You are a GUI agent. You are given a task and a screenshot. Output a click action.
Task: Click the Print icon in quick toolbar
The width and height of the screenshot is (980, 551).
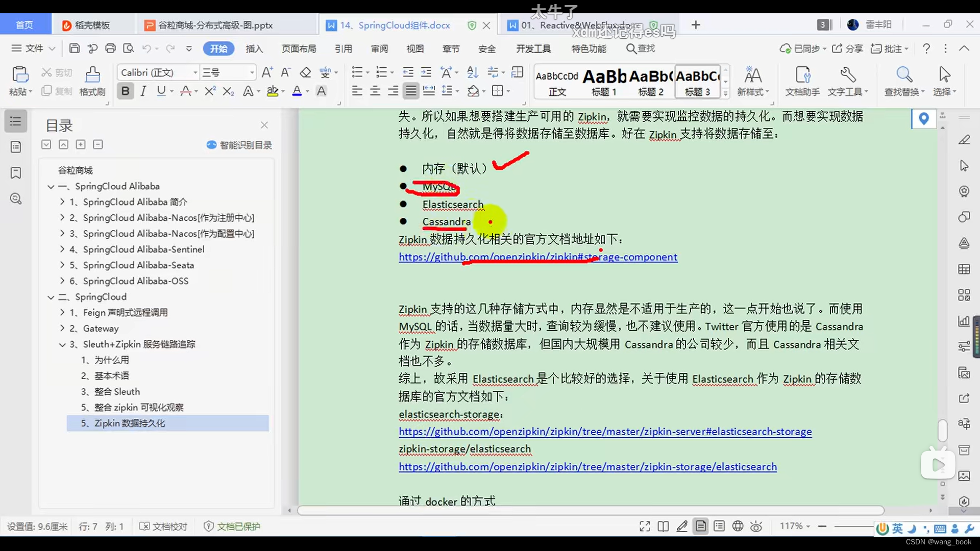(110, 48)
